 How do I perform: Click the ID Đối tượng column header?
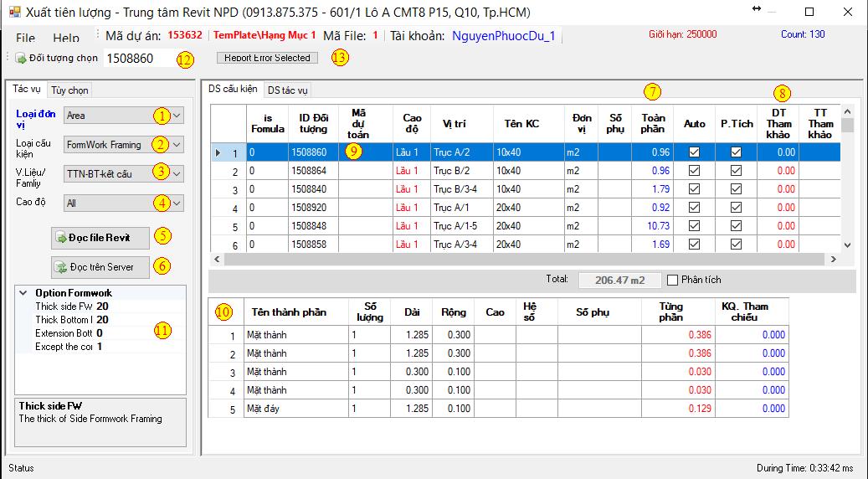coord(313,124)
